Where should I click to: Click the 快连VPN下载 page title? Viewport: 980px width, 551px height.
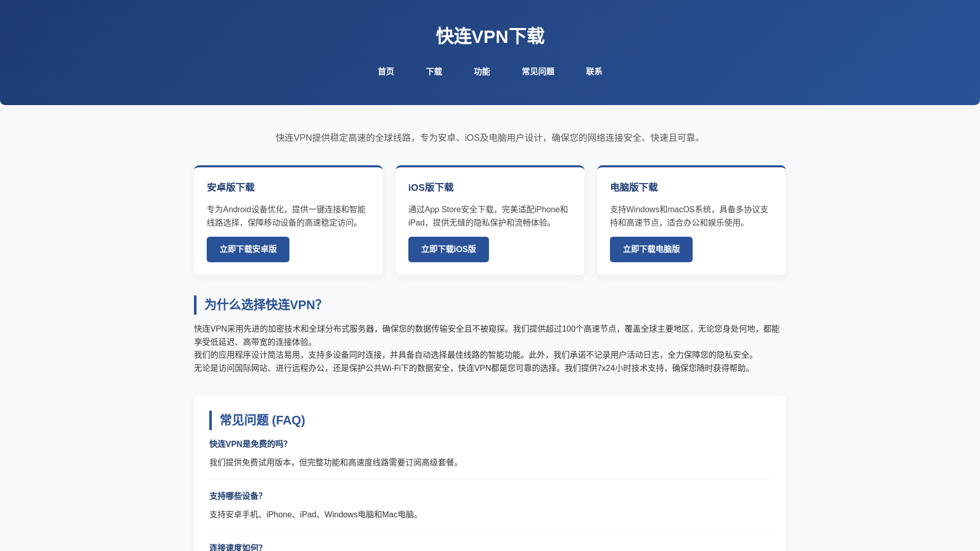click(x=490, y=36)
